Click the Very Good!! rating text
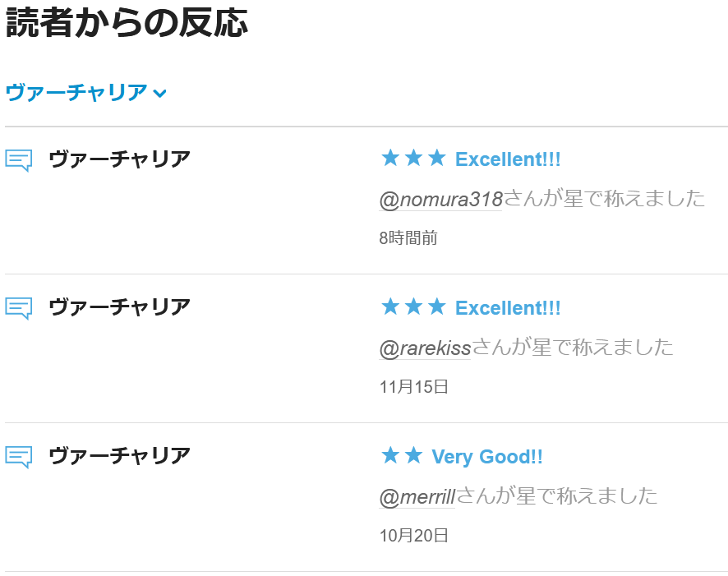The image size is (728, 576). (x=487, y=457)
